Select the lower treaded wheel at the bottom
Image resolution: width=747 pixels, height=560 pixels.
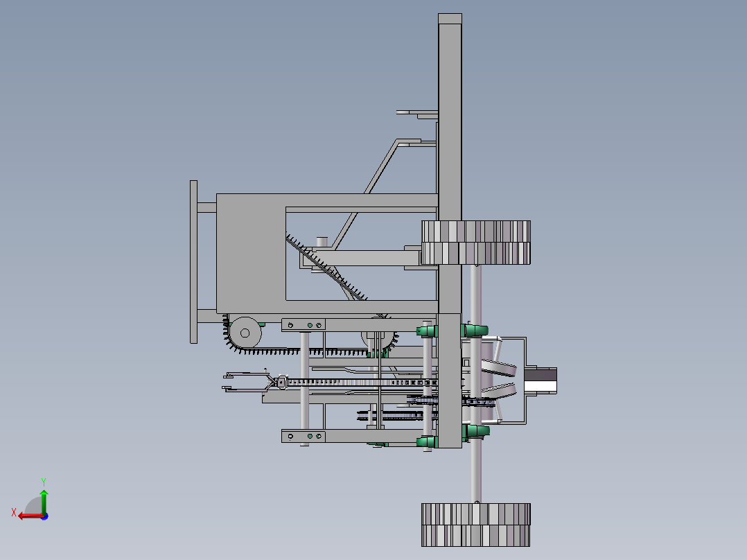tap(476, 525)
